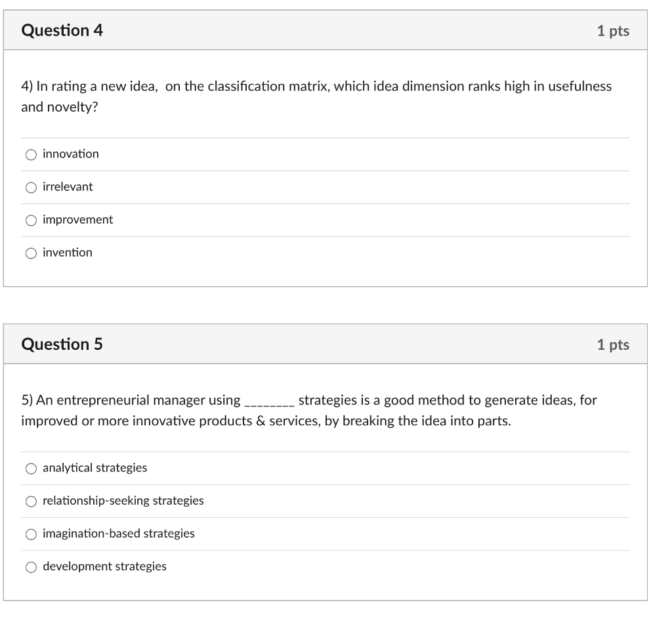Choose the 'relationship-seeking strategies' radio button
Viewport: 672px width, 617px height.
click(31, 501)
